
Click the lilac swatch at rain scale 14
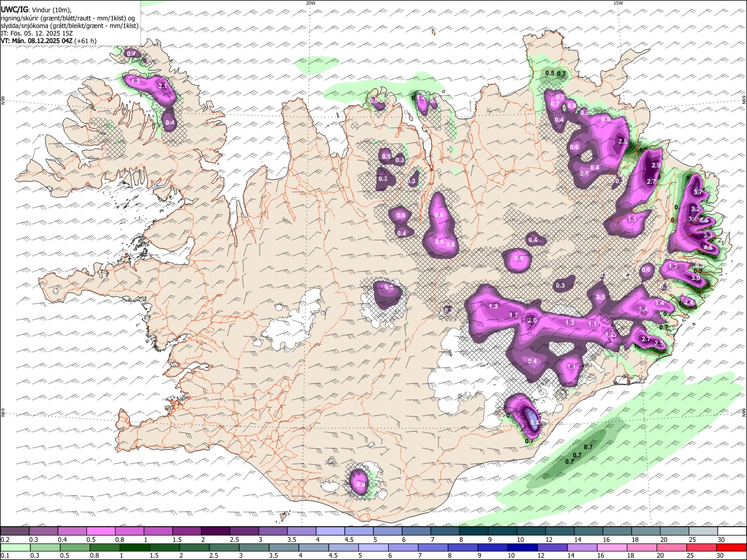point(581,547)
